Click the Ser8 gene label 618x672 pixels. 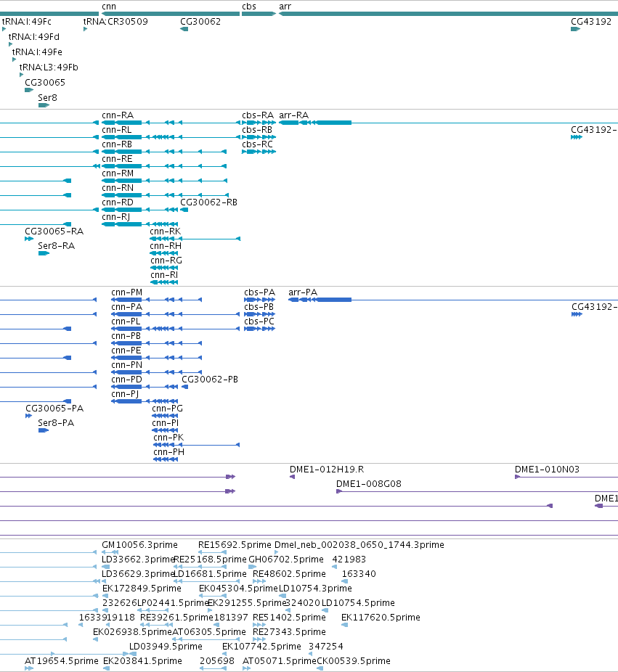click(47, 98)
